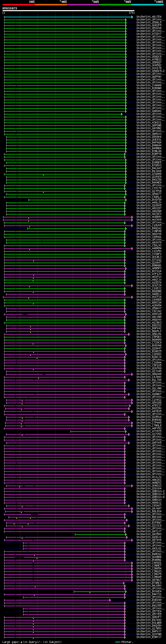Select hit label UniRef100_B7QM03
This screenshot has height=644, width=166.
click(x=149, y=166)
